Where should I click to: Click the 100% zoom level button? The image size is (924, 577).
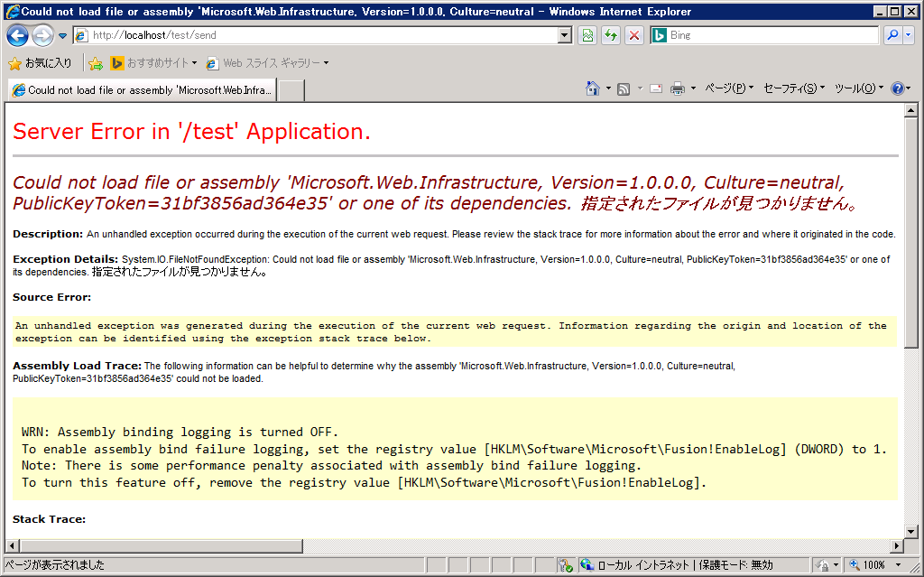pyautogui.click(x=867, y=565)
